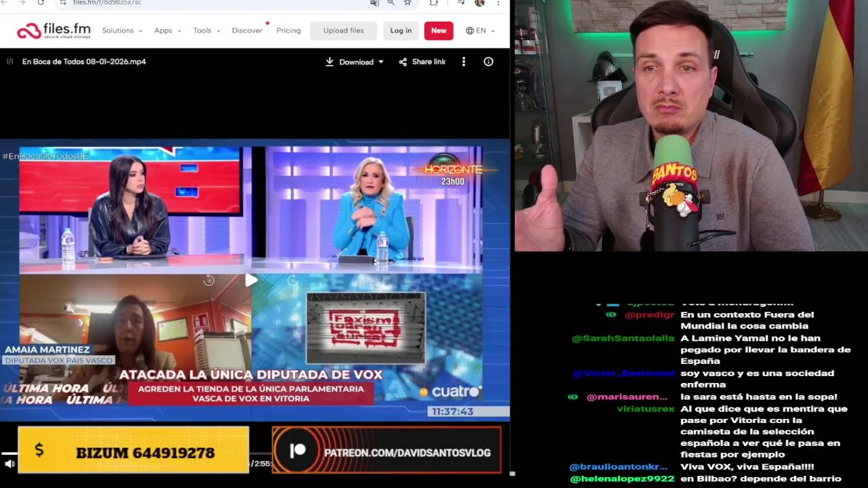Click the patreon.com/davidsantosvlog banner
Image resolution: width=868 pixels, height=488 pixels.
click(387, 450)
